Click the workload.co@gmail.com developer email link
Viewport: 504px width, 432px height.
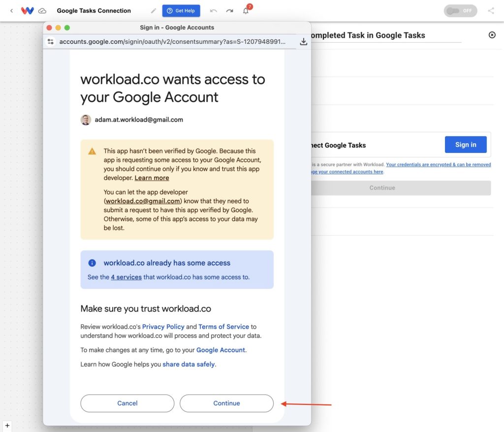(x=143, y=201)
